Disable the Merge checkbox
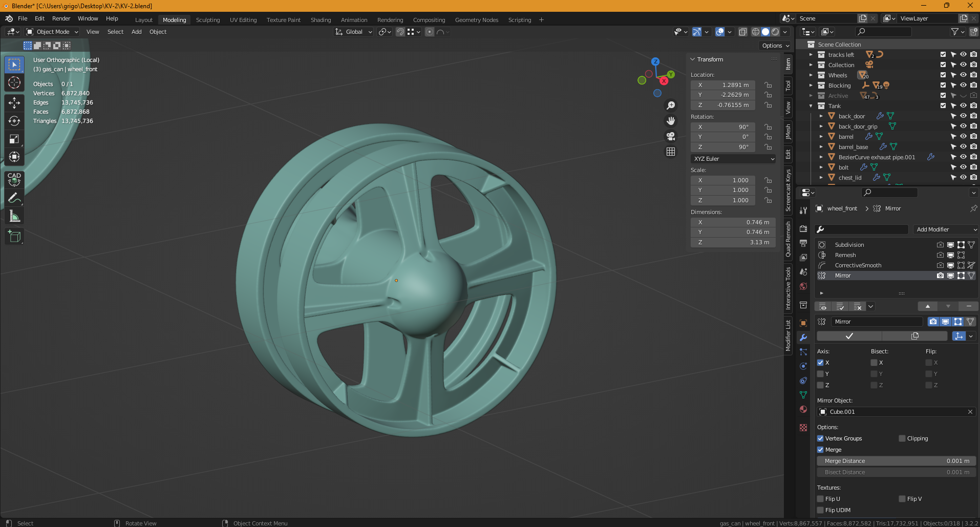This screenshot has width=980, height=527. point(820,450)
